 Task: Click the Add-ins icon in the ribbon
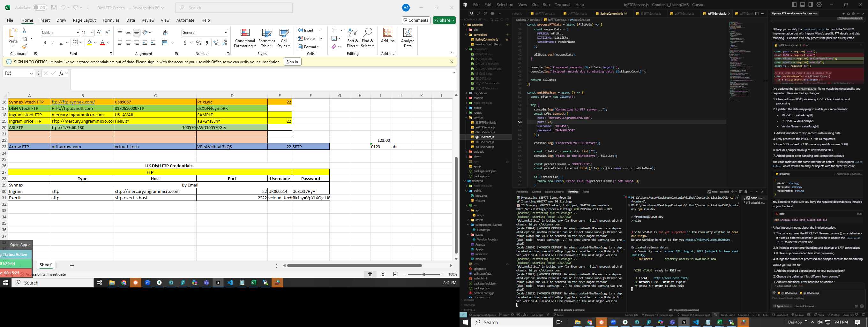pyautogui.click(x=387, y=35)
